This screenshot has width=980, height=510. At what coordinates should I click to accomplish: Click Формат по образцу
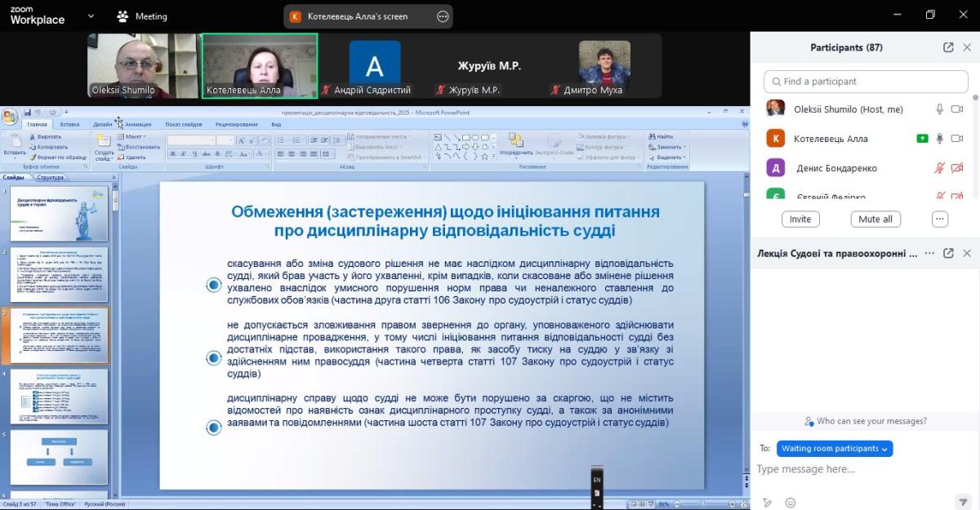point(57,157)
